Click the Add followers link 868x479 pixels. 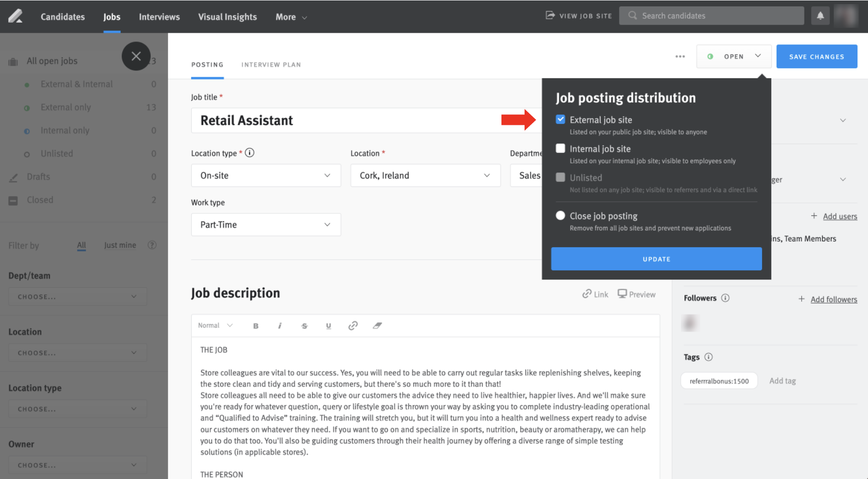(833, 299)
